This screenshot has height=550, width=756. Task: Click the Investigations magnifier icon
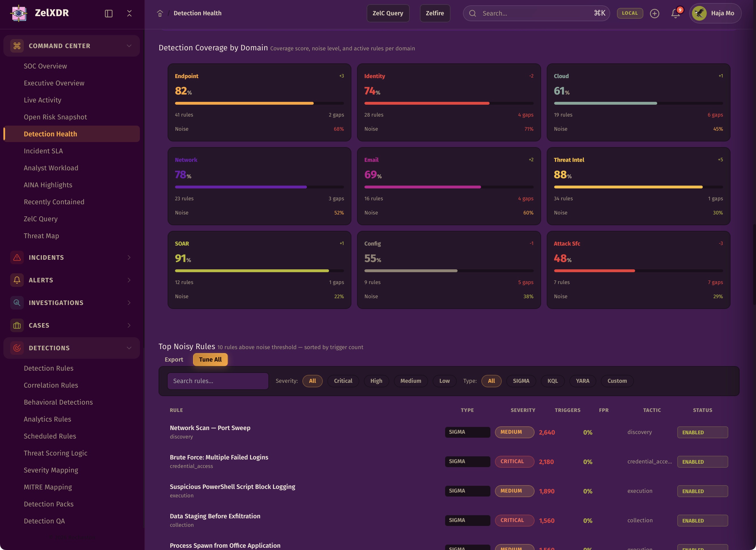coord(17,303)
